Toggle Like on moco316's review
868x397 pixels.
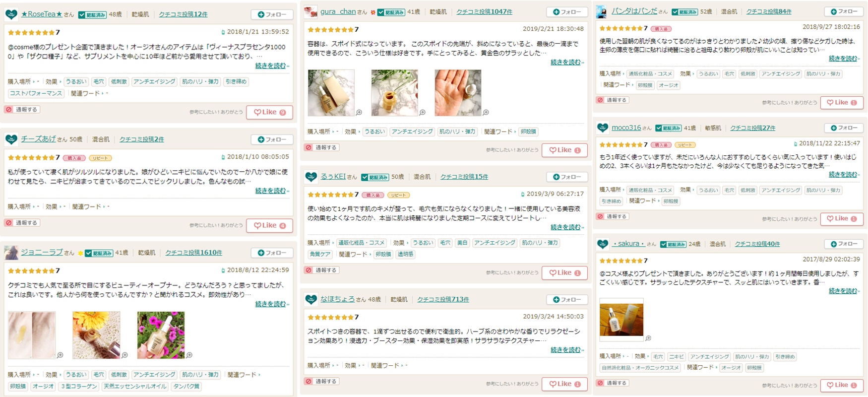click(x=842, y=218)
